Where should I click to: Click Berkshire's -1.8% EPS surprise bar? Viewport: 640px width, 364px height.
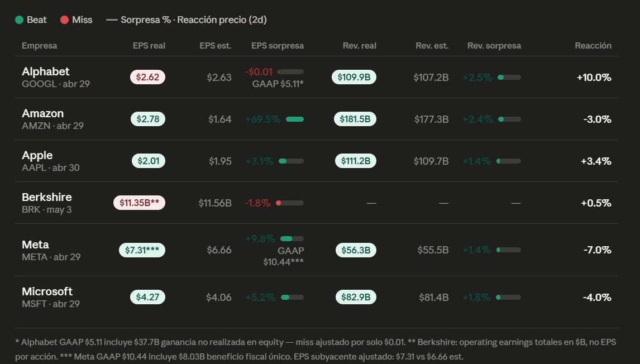tap(290, 203)
